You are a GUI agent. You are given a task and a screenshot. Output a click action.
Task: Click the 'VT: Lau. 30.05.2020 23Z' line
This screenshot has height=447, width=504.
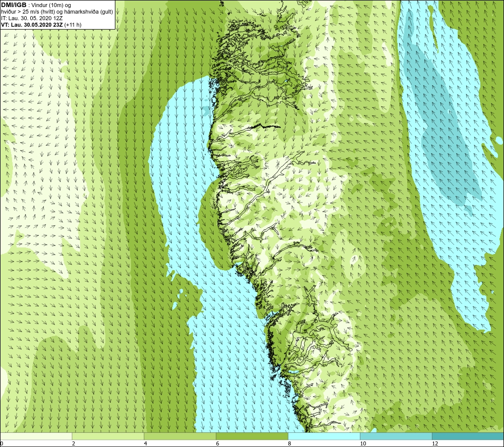click(x=32, y=24)
